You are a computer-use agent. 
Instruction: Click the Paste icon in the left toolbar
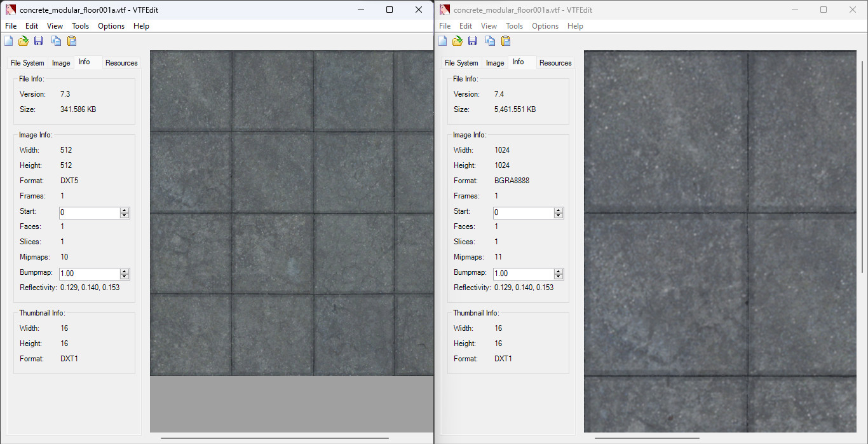coord(71,40)
